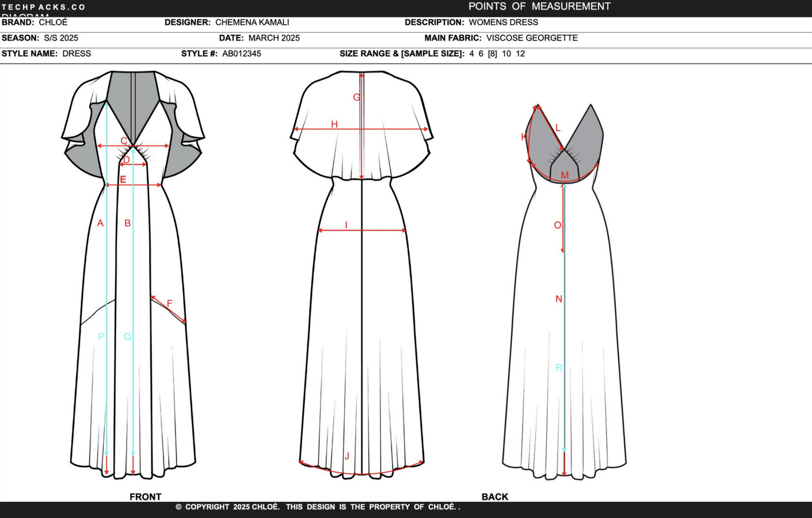Click the STYLE #: field label
Image resolution: width=812 pixels, height=518 pixels.
tap(199, 54)
